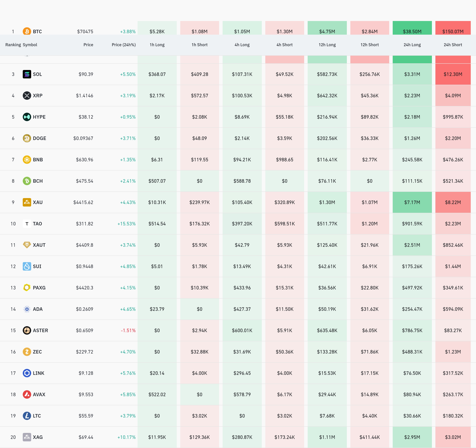Sort by 1h Long column header
The image size is (476, 448).
point(157,45)
